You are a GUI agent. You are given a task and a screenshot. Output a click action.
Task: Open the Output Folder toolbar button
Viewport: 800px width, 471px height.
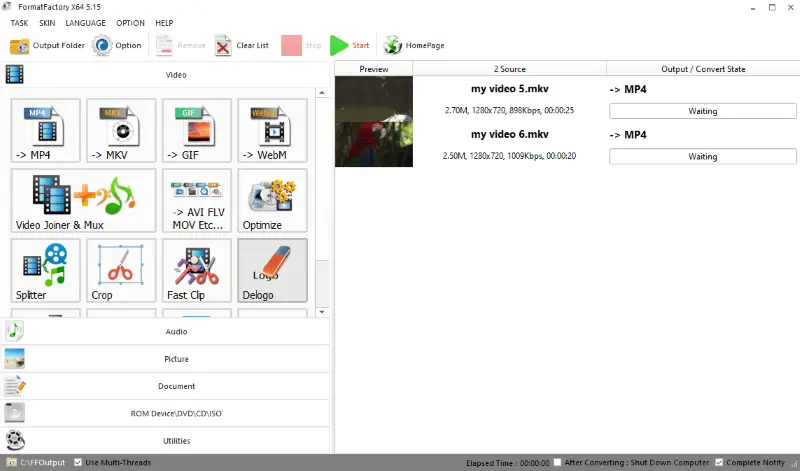click(x=47, y=45)
